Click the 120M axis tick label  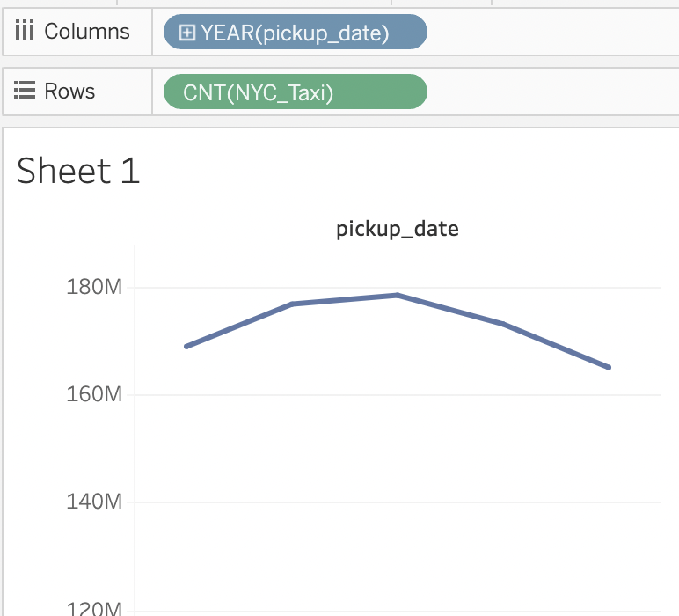coord(94,608)
